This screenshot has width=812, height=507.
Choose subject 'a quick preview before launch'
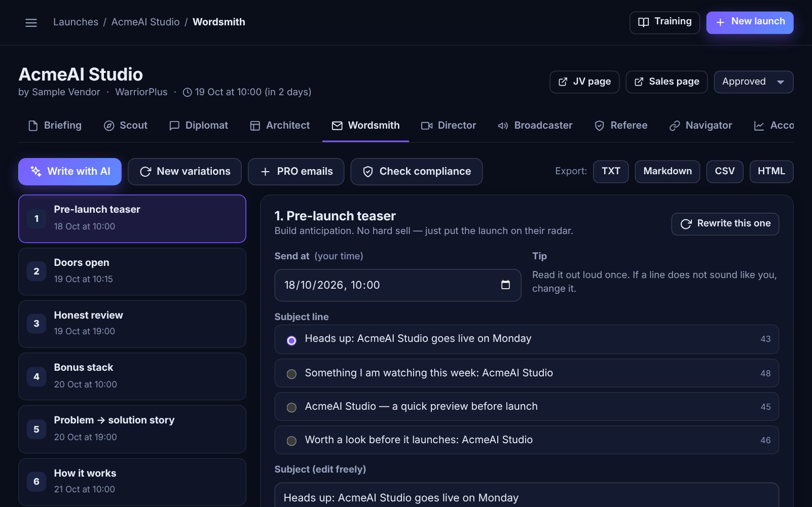[526, 407]
